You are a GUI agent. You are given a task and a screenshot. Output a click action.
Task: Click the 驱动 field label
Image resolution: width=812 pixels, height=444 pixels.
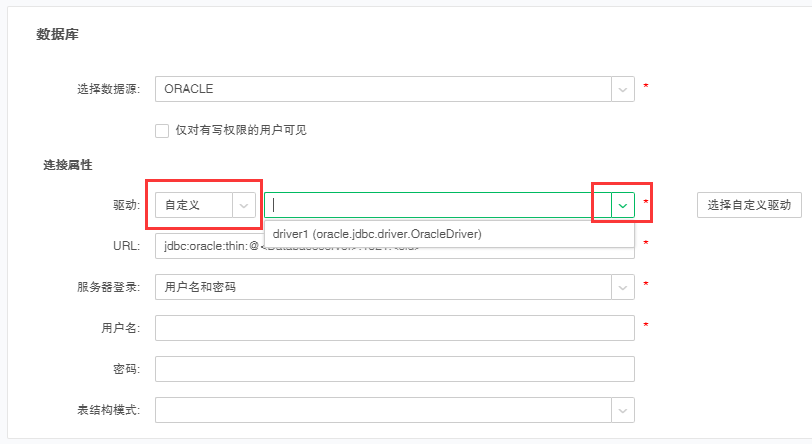coord(126,205)
